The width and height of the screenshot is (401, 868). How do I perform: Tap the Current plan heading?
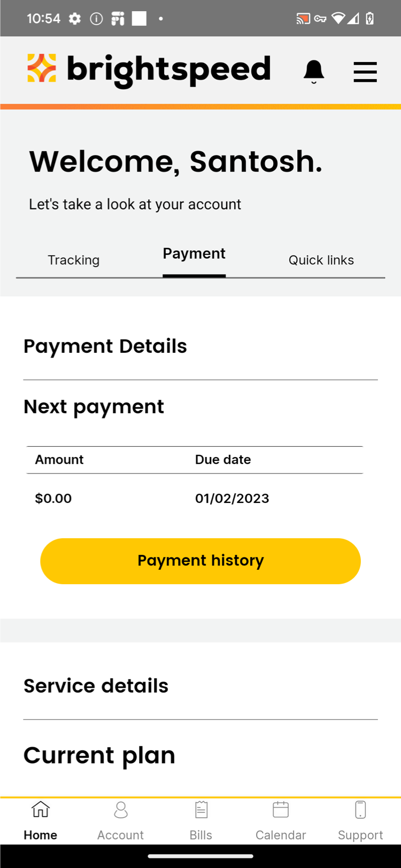[x=99, y=755]
